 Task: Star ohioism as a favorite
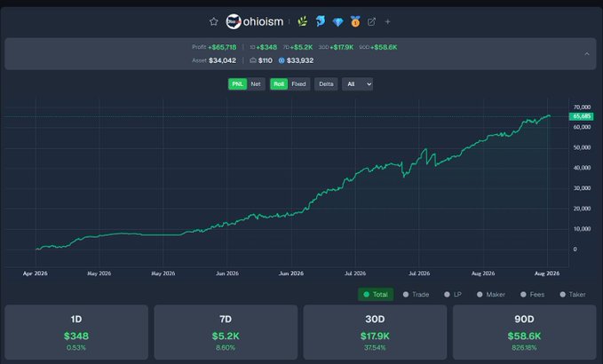[x=214, y=21]
